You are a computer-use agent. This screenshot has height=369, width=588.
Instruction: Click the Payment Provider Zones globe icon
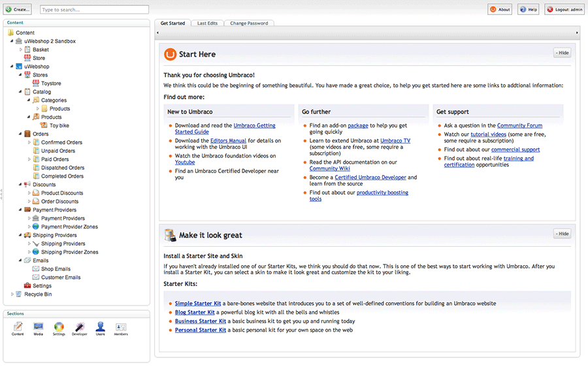click(x=36, y=227)
